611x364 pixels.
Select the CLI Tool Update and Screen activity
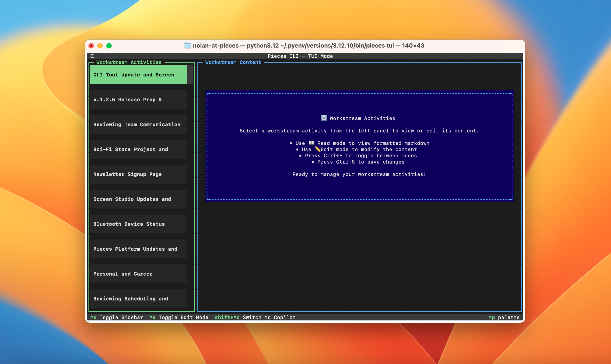coord(138,75)
